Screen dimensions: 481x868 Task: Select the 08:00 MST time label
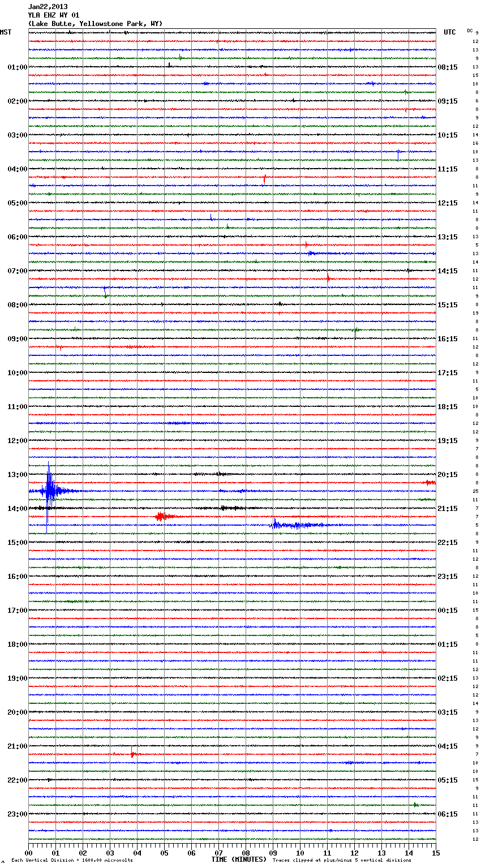[x=18, y=305]
